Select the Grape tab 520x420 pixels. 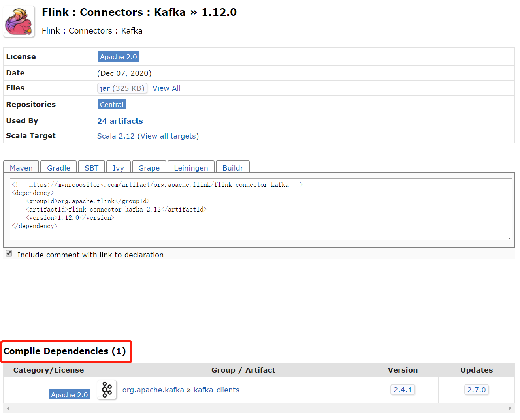[149, 167]
